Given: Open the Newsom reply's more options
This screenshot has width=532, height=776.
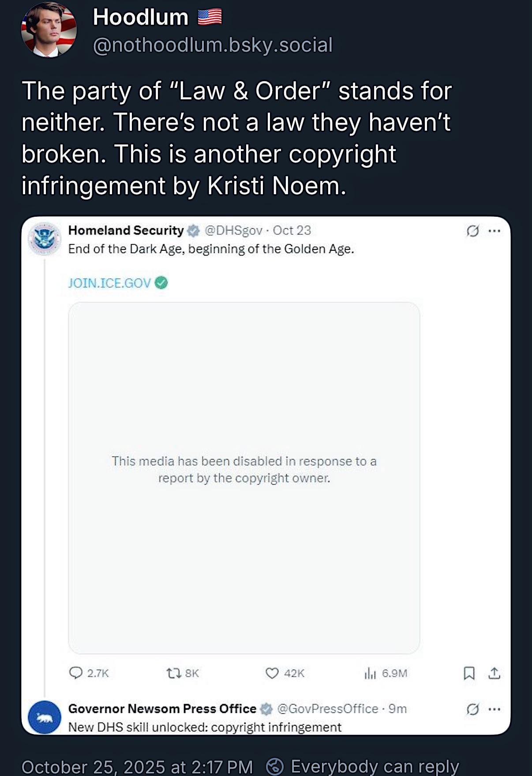Looking at the screenshot, I should pyautogui.click(x=495, y=709).
